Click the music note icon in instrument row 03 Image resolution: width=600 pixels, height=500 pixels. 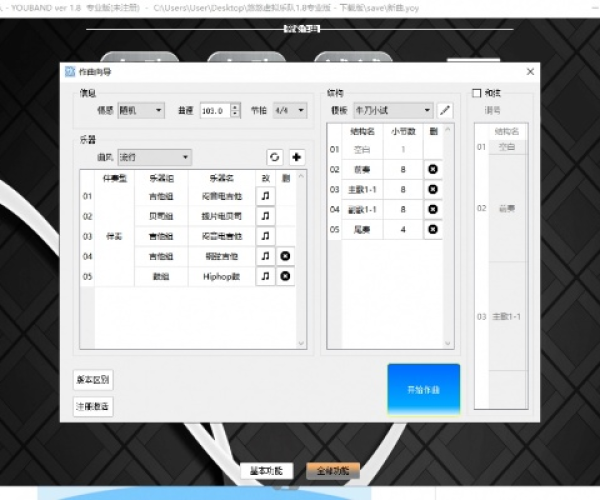click(266, 236)
